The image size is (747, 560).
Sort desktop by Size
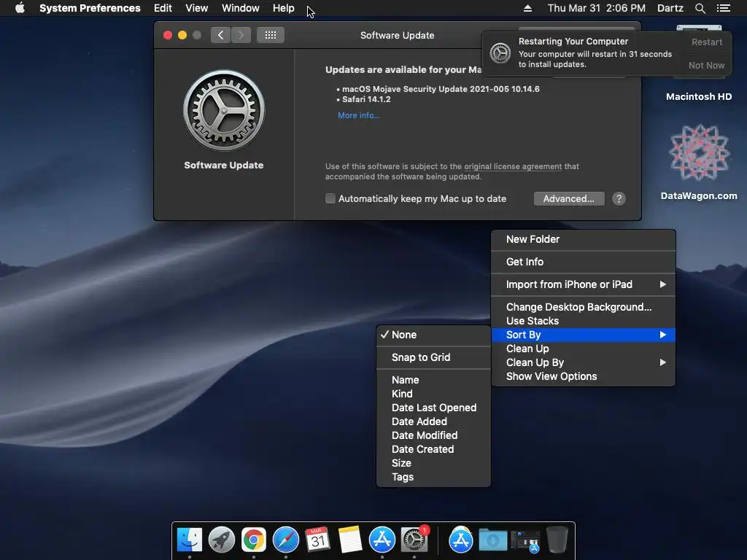pos(433,463)
